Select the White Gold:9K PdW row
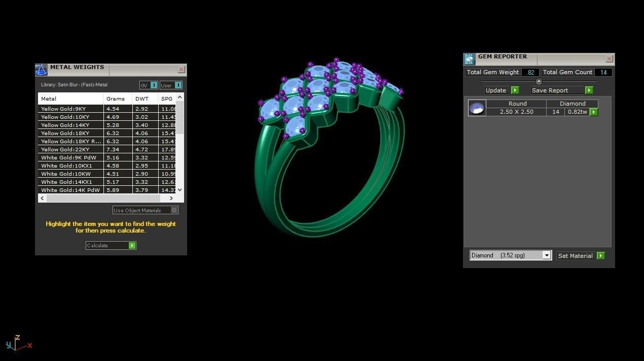The image size is (644, 361). [108, 157]
